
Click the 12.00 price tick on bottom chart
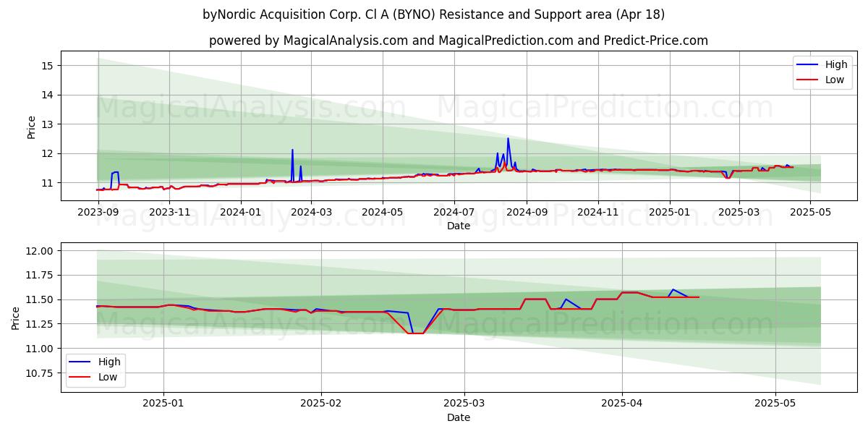point(41,251)
